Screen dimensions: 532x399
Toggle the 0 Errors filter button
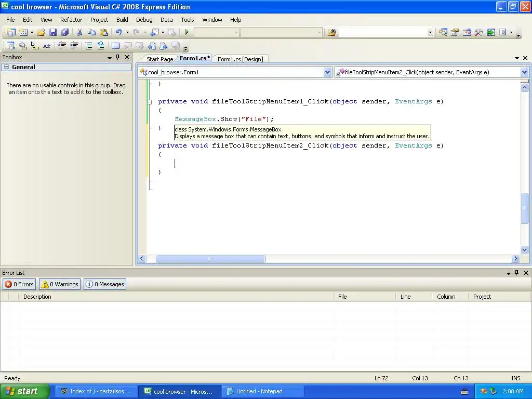tap(19, 284)
